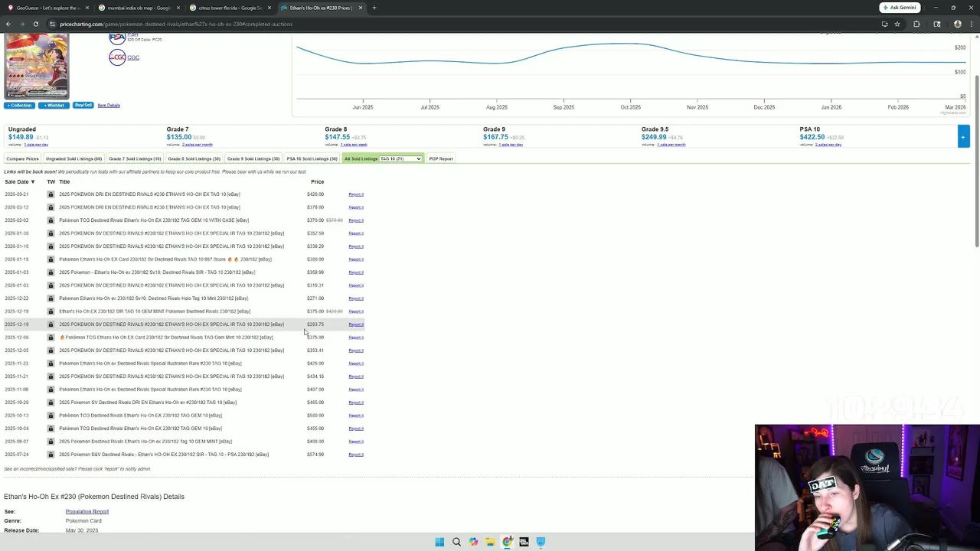Click the lock icon on the 2025-12-22 row
Screen dimensions: 980x551
[x=51, y=298]
